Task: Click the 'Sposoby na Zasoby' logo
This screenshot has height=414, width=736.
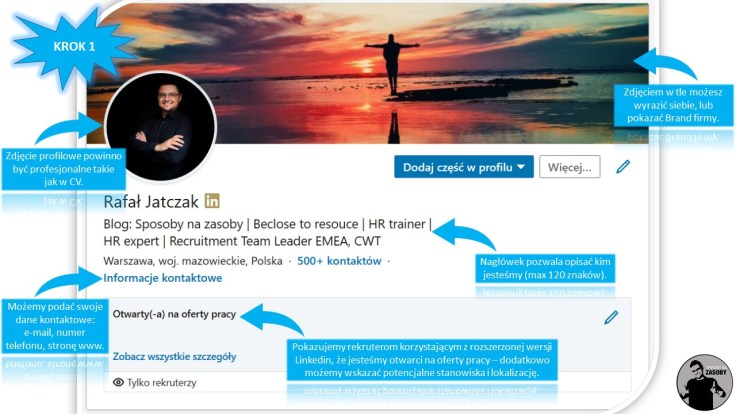Action: (x=704, y=382)
